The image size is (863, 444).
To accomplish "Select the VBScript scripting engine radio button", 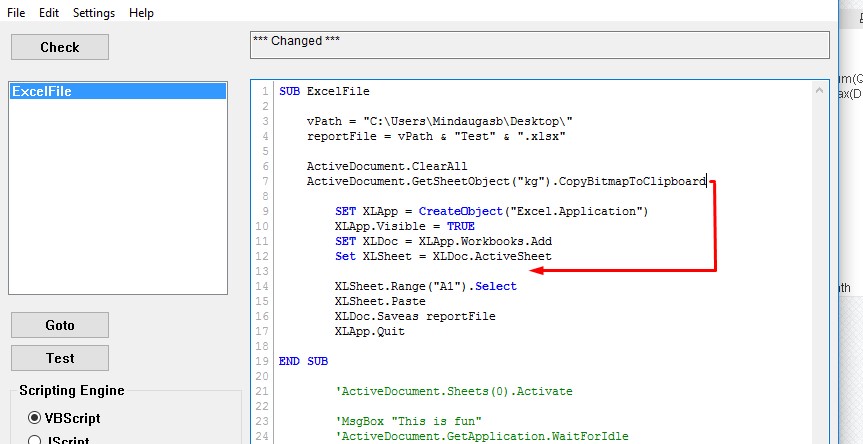I will tap(34, 418).
